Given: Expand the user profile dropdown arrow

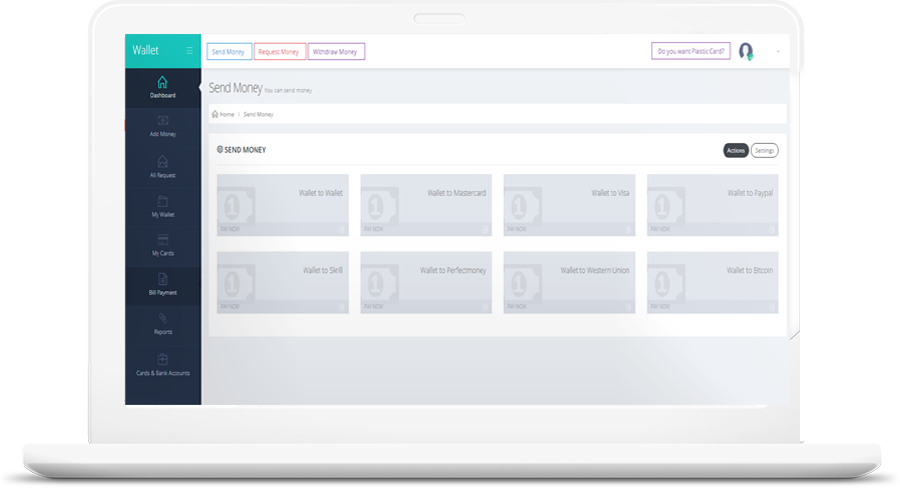Looking at the screenshot, I should [778, 51].
